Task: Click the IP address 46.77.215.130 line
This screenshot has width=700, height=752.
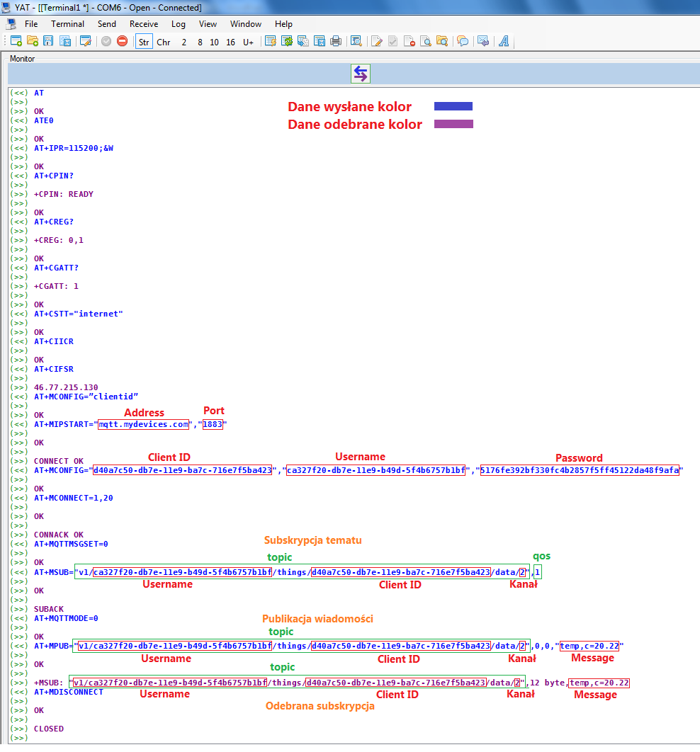Action: 66,387
